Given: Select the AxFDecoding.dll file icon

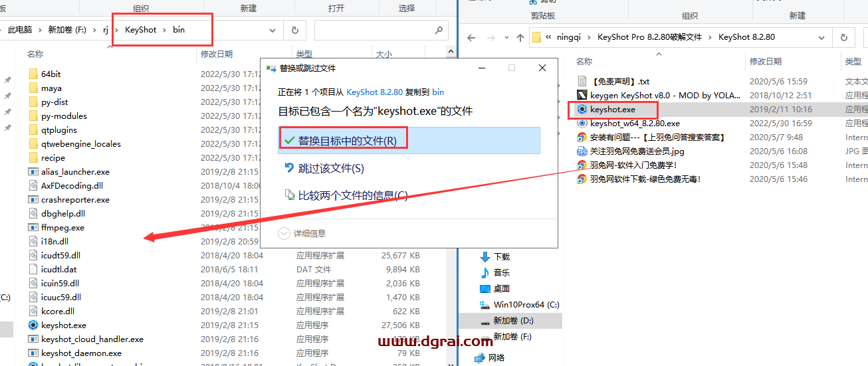Looking at the screenshot, I should tap(33, 185).
